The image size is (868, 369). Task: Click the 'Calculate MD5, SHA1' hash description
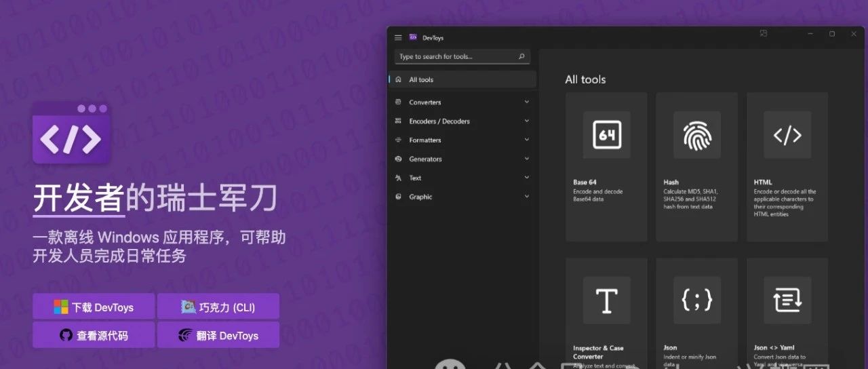pos(690,199)
